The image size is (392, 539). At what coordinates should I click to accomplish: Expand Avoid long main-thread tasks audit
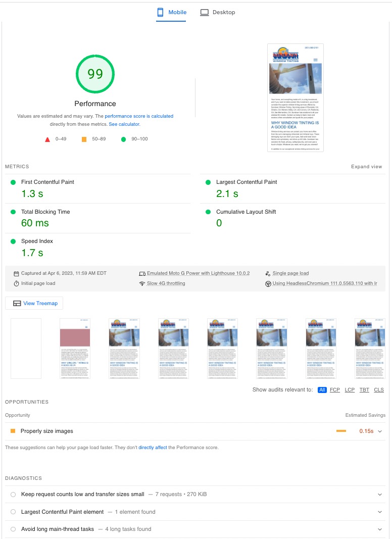coord(379,529)
